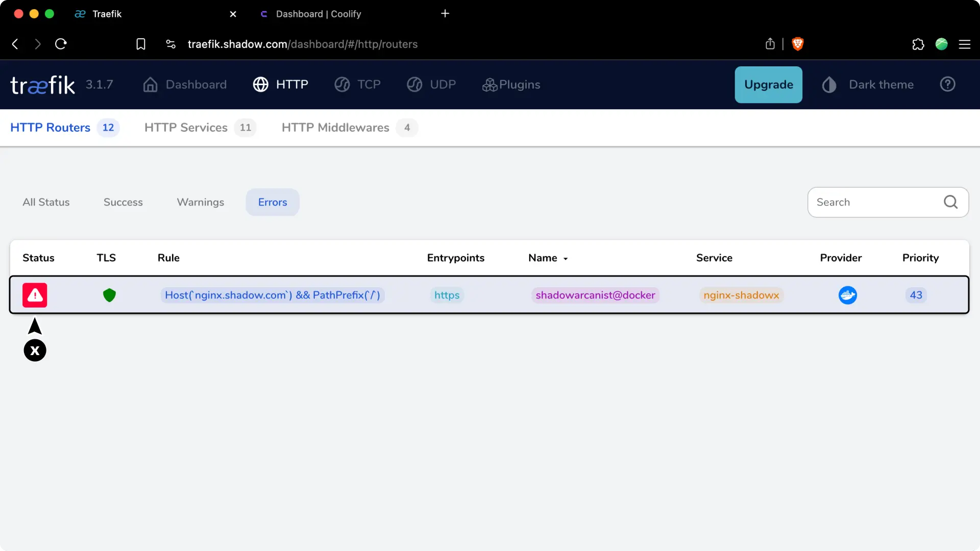
Task: Click the Traefik logo in header
Action: pos(43,85)
